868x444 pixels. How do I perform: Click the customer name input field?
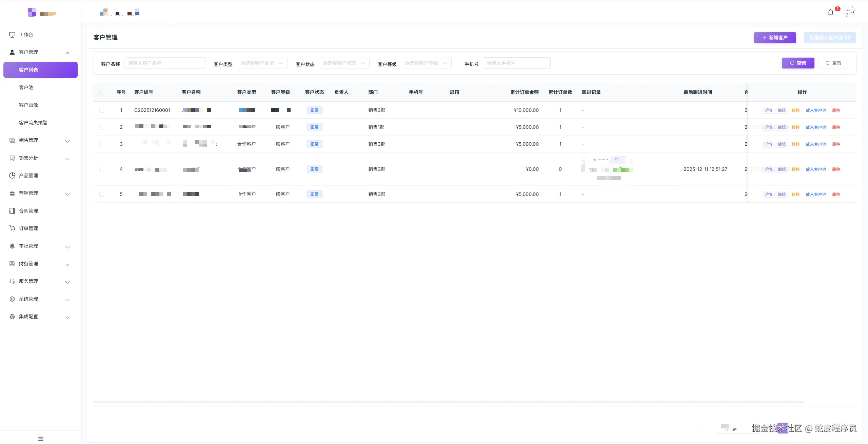pyautogui.click(x=165, y=63)
